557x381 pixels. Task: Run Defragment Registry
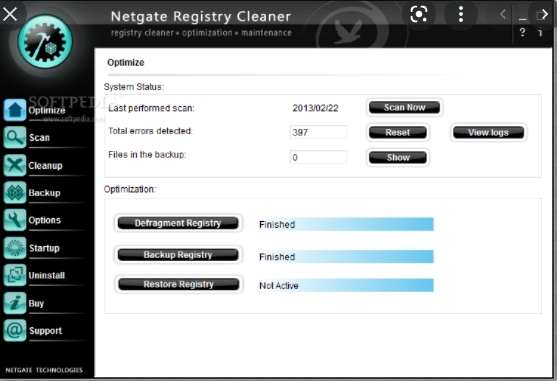pos(178,223)
